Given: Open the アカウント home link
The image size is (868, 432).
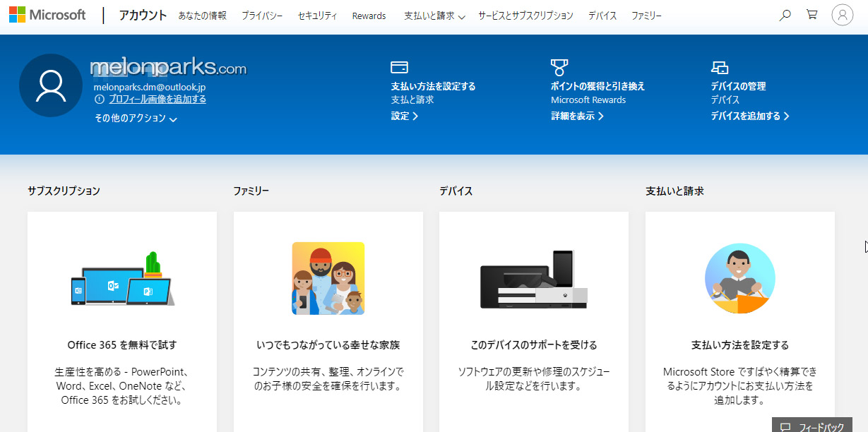Looking at the screenshot, I should tap(143, 16).
